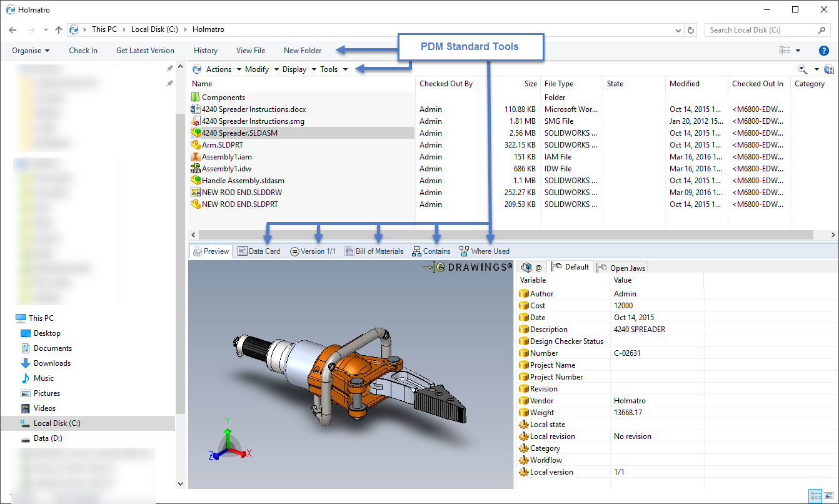Select the Open Jaws configuration tab

[x=621, y=268]
